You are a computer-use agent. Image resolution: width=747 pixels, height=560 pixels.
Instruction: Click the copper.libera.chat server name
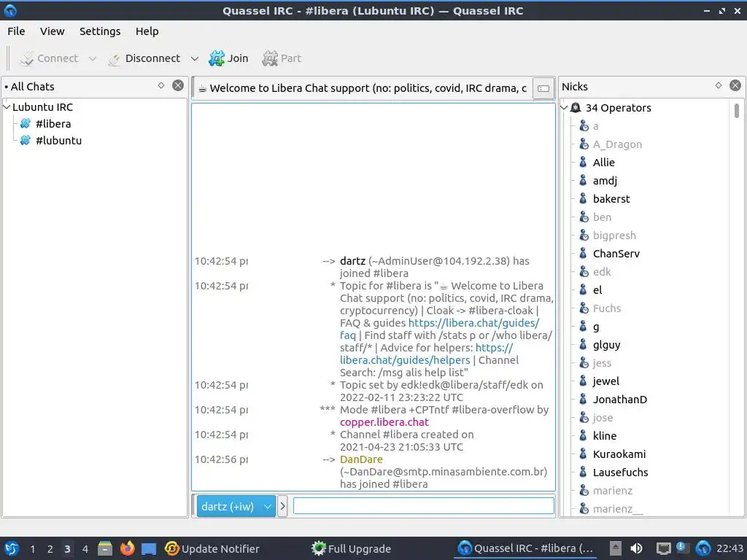pos(384,422)
